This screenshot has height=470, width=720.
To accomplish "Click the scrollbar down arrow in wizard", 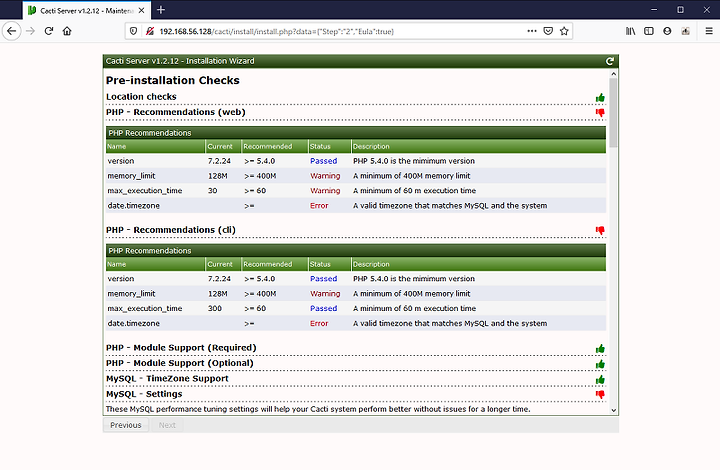I will (x=614, y=410).
